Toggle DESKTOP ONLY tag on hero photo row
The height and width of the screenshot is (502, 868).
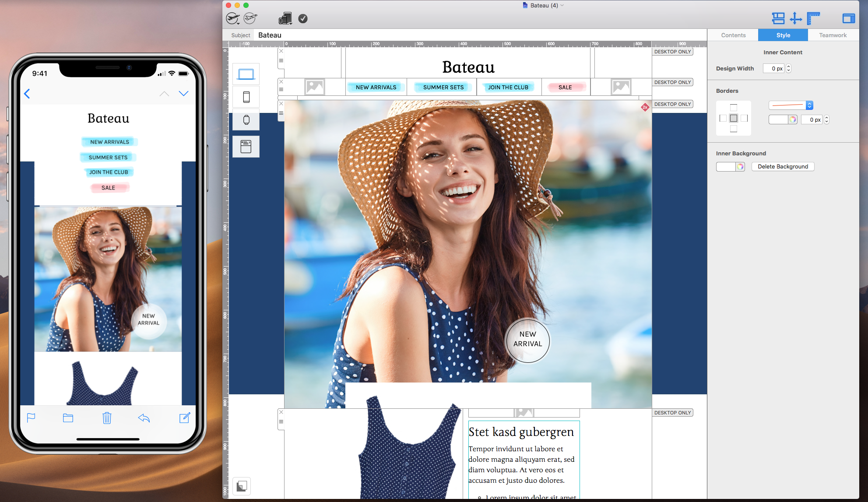[673, 104]
